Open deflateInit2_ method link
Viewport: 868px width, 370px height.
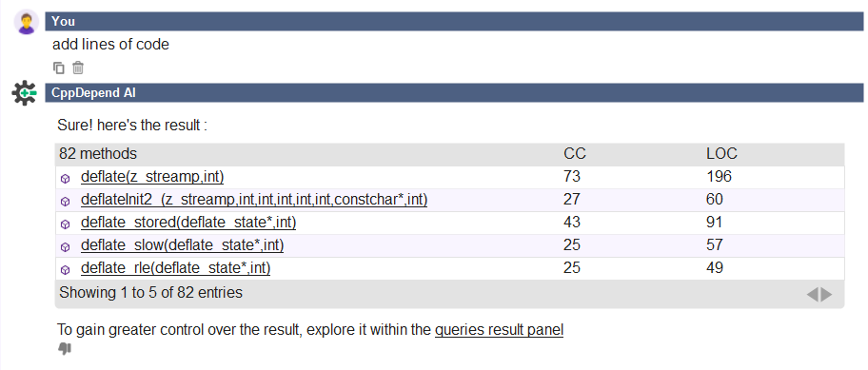pyautogui.click(x=254, y=199)
